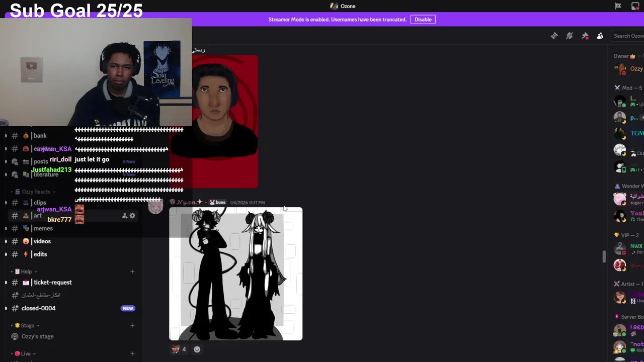Click the muted notification bell icon
Screen dimensions: 644x362
point(570,36)
